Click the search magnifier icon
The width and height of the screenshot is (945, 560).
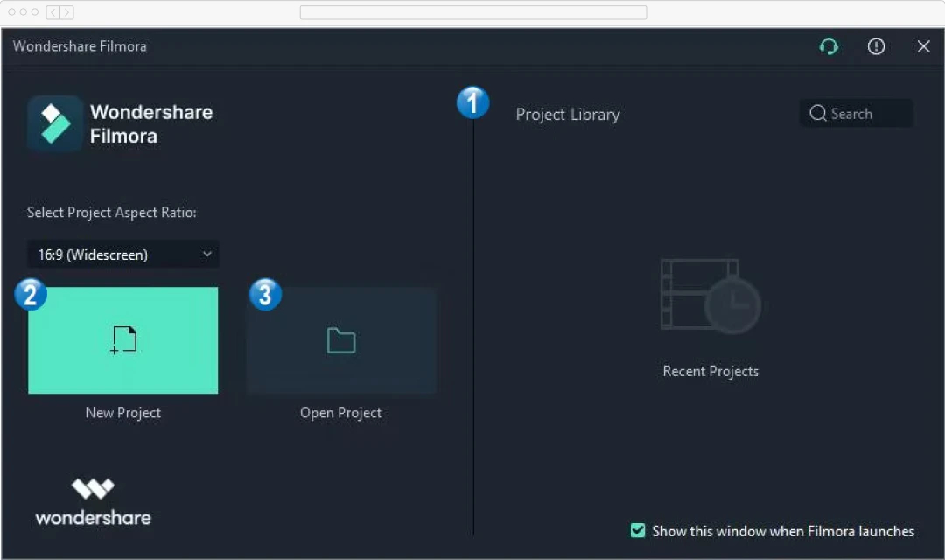817,113
